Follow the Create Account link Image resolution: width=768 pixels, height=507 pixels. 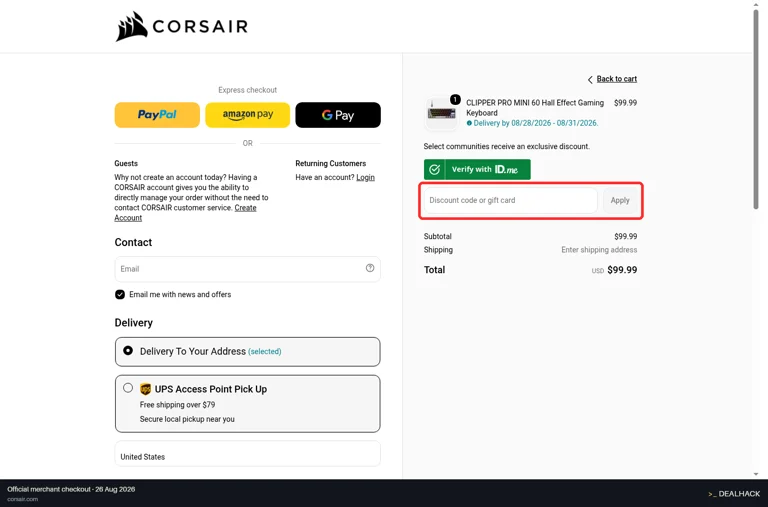pyautogui.click(x=185, y=213)
